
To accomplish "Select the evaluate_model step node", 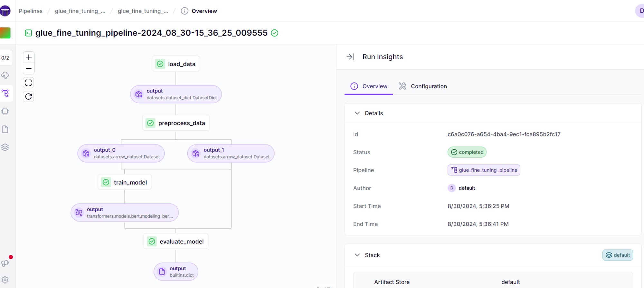I will [x=176, y=241].
